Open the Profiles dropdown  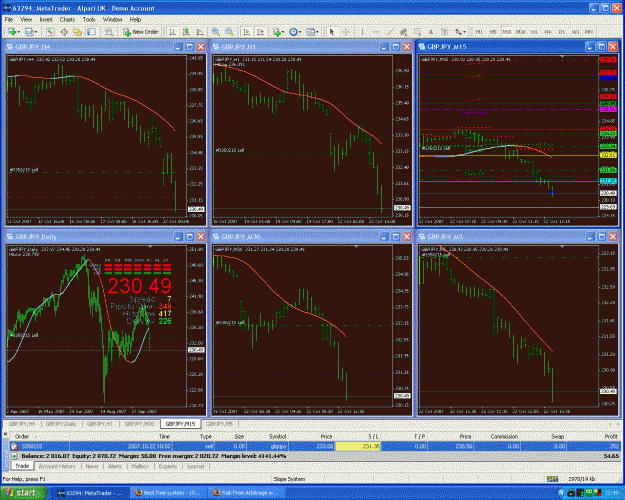coord(31,32)
